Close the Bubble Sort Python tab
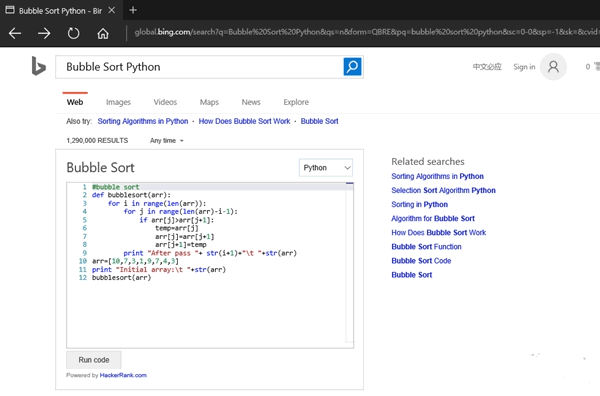This screenshot has height=396, width=600. click(x=111, y=10)
